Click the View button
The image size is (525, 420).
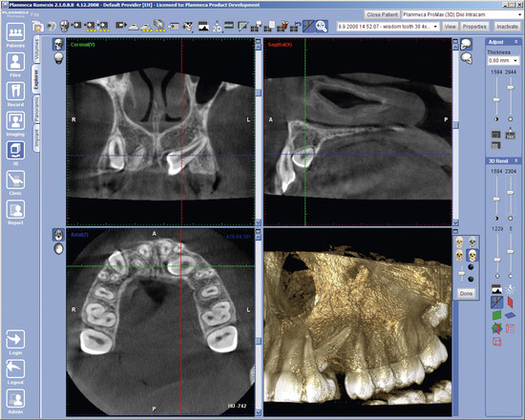[450, 27]
